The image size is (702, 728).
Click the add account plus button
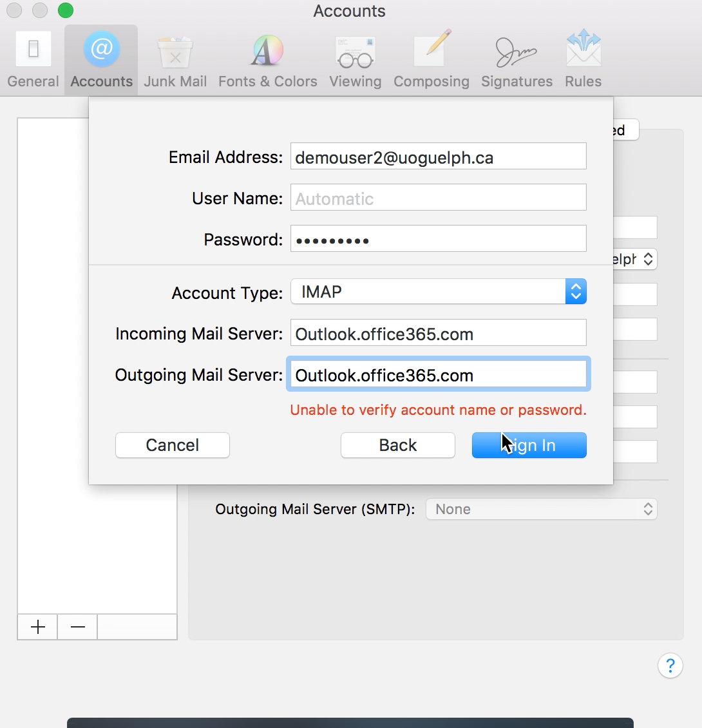click(38, 627)
